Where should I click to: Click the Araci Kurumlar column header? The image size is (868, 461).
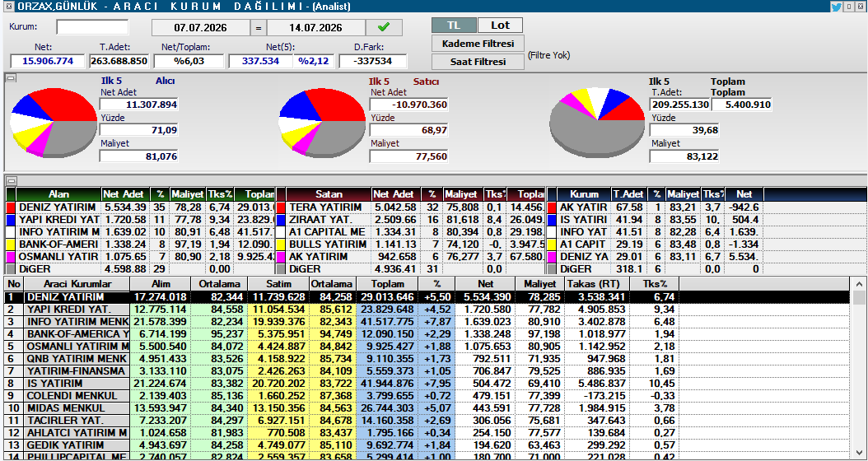77,284
